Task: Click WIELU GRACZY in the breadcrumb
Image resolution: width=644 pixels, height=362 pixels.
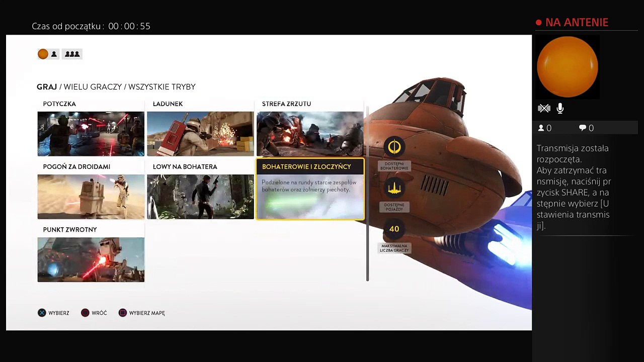Action: (94, 87)
